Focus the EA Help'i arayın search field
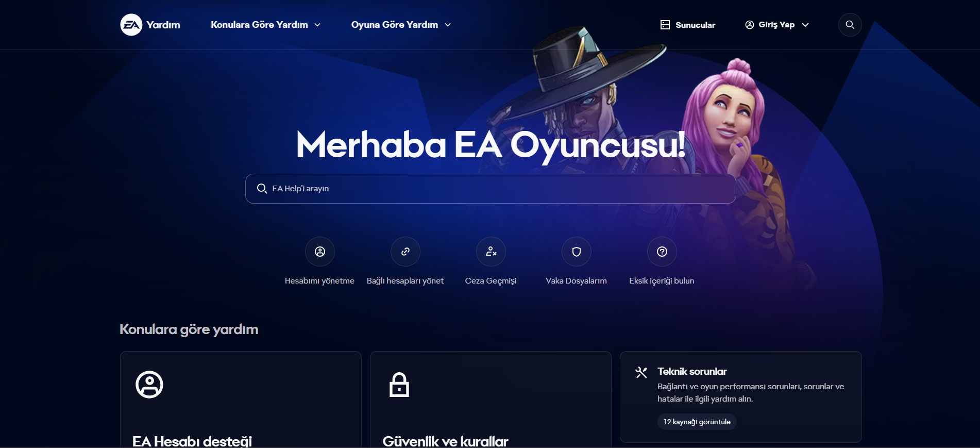 pos(491,189)
